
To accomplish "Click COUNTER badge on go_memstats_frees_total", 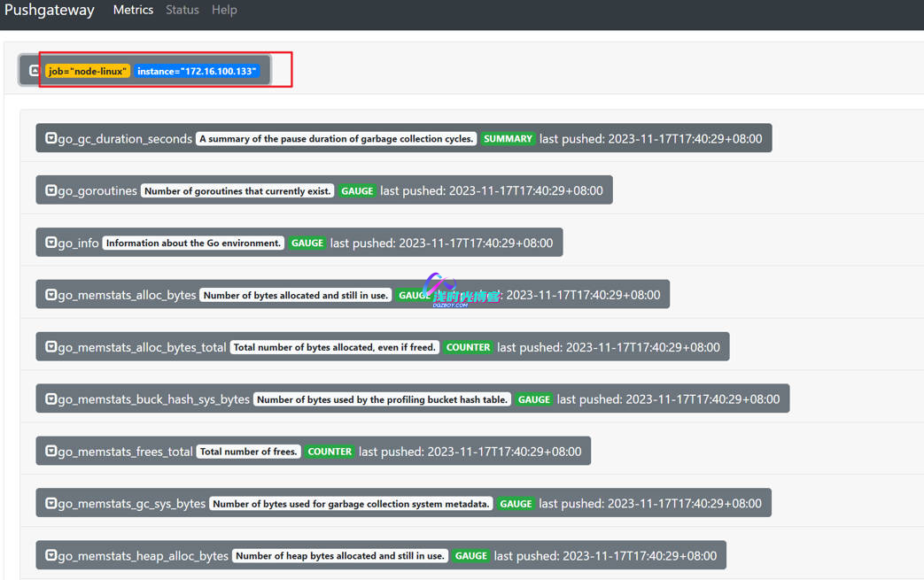I will coord(330,452).
